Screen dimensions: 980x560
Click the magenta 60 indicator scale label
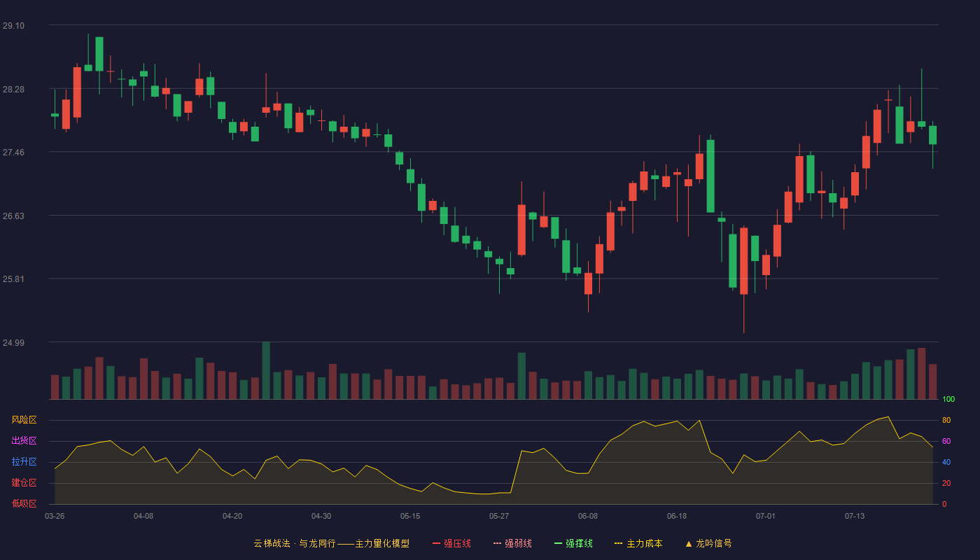[x=946, y=441]
